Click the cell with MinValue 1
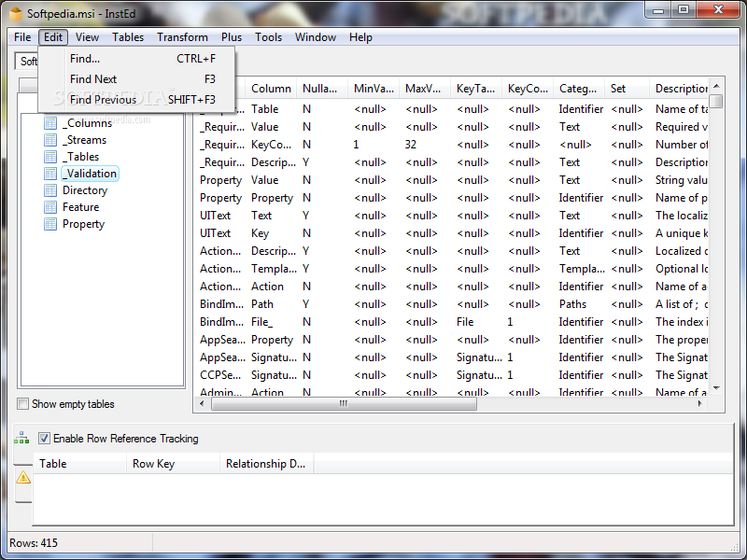 [373, 145]
